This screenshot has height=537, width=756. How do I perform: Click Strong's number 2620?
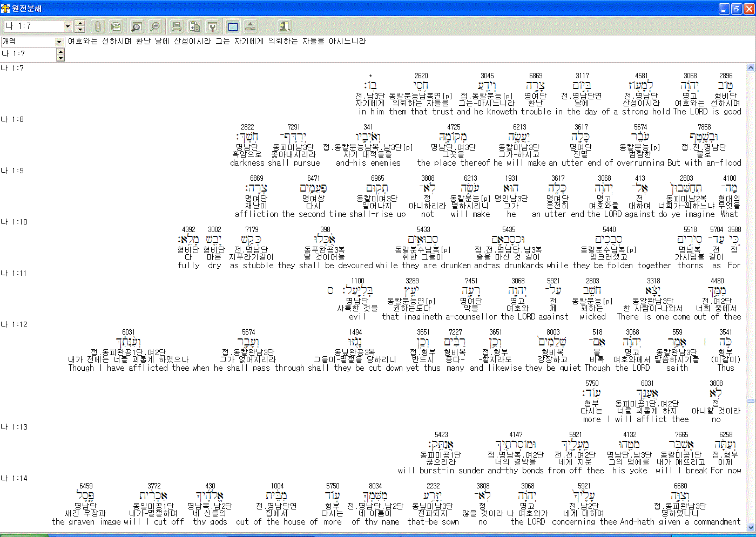[421, 76]
